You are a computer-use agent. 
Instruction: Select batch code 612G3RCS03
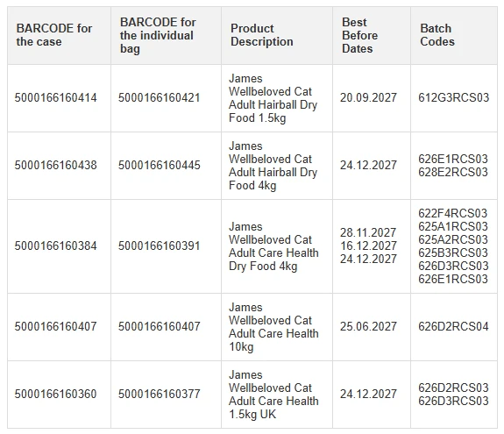coord(453,97)
